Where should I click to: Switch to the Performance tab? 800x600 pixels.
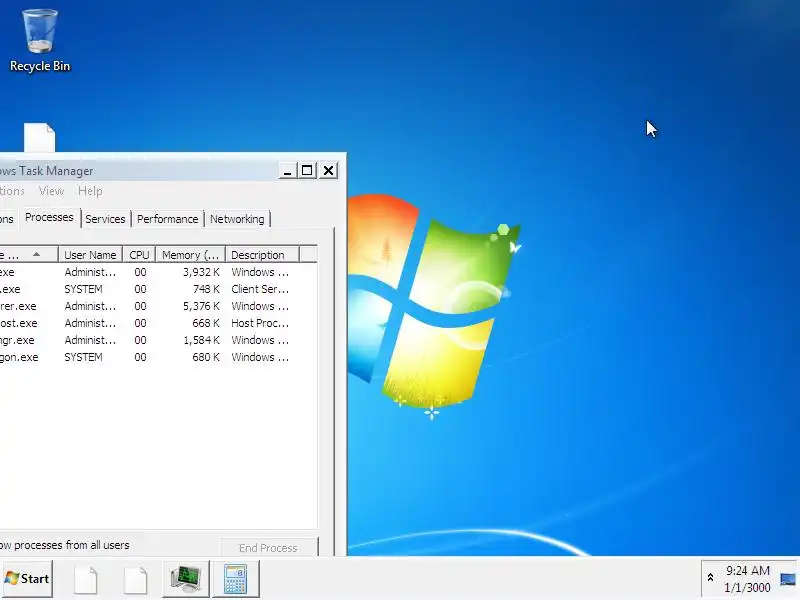(x=167, y=219)
